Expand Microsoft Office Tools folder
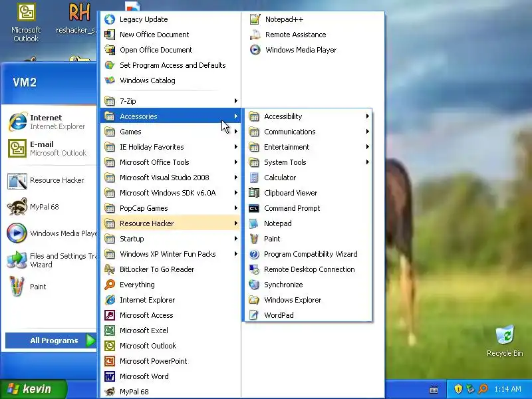The width and height of the screenshot is (532, 399). (171, 162)
